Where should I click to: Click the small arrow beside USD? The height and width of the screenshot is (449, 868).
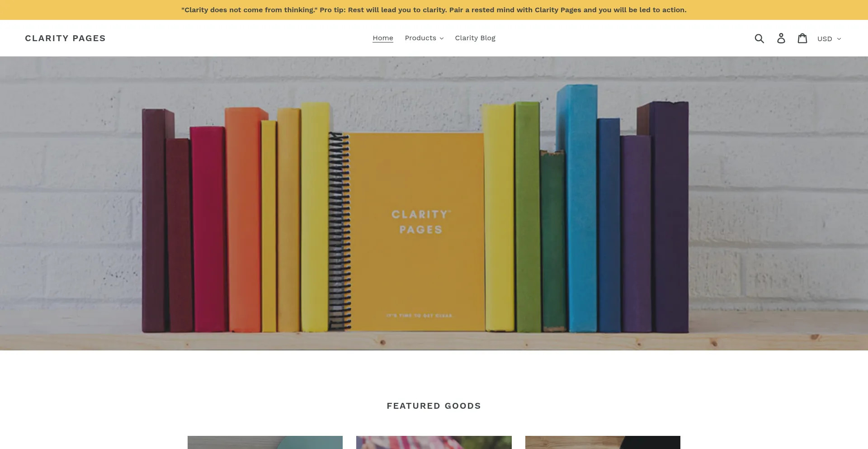[839, 39]
